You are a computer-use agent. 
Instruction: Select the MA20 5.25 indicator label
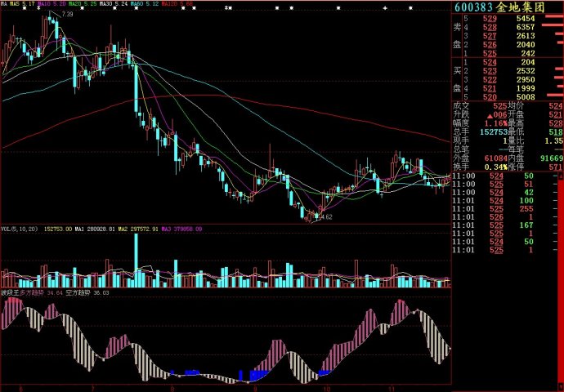tap(83, 4)
